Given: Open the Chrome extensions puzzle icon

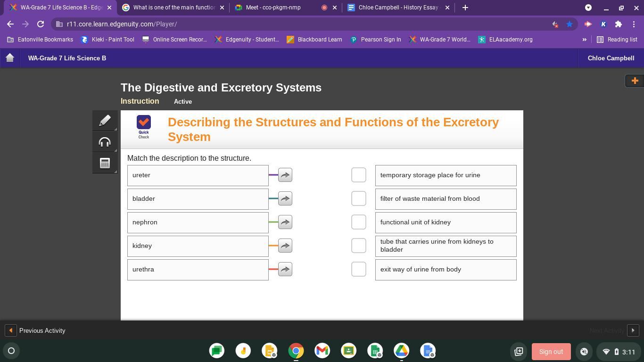Looking at the screenshot, I should 619,24.
